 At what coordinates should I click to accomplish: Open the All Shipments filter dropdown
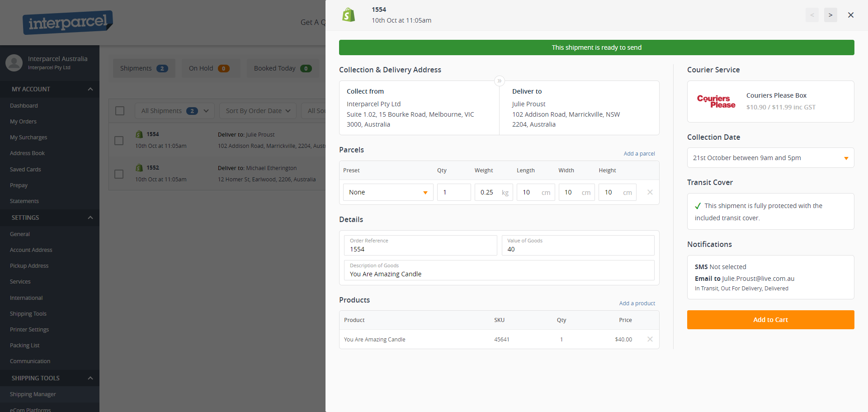coord(175,111)
